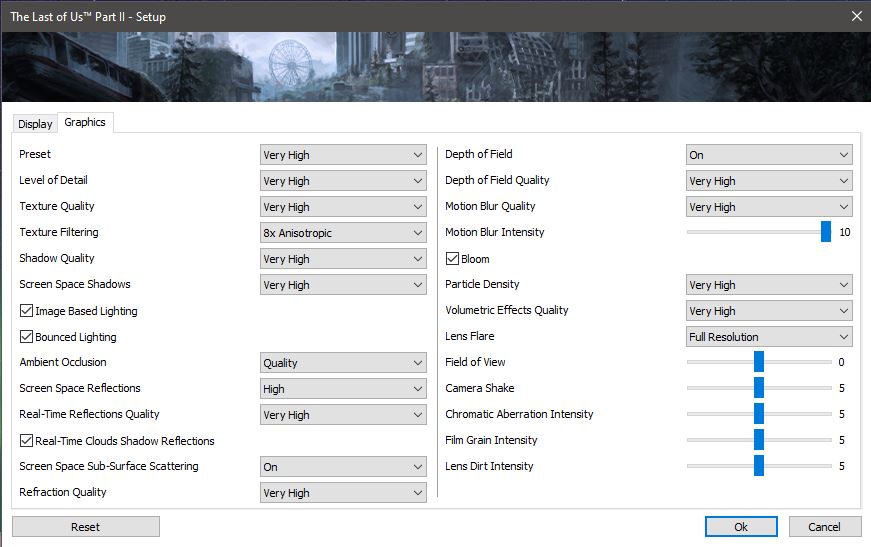Open Shadow Quality dropdown
This screenshot has width=871, height=547.
coord(343,259)
